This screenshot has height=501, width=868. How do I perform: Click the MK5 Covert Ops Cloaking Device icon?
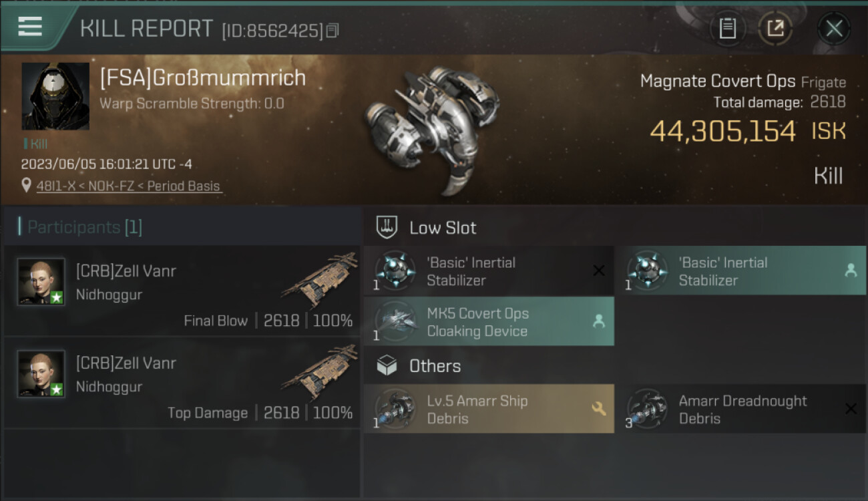click(x=395, y=321)
